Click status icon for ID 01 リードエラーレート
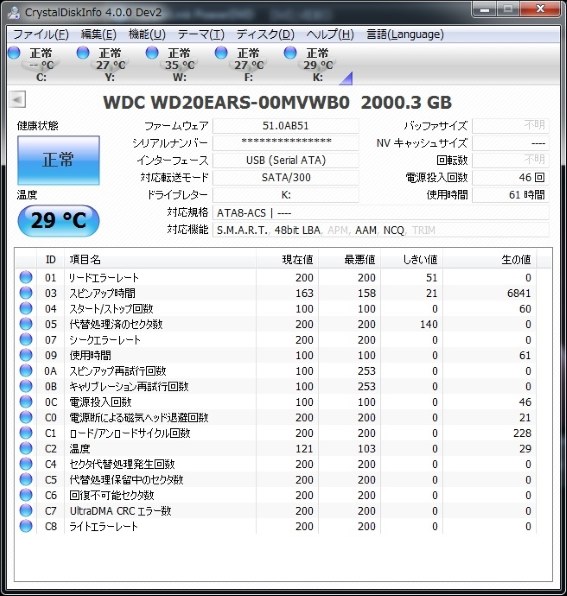 click(26, 277)
